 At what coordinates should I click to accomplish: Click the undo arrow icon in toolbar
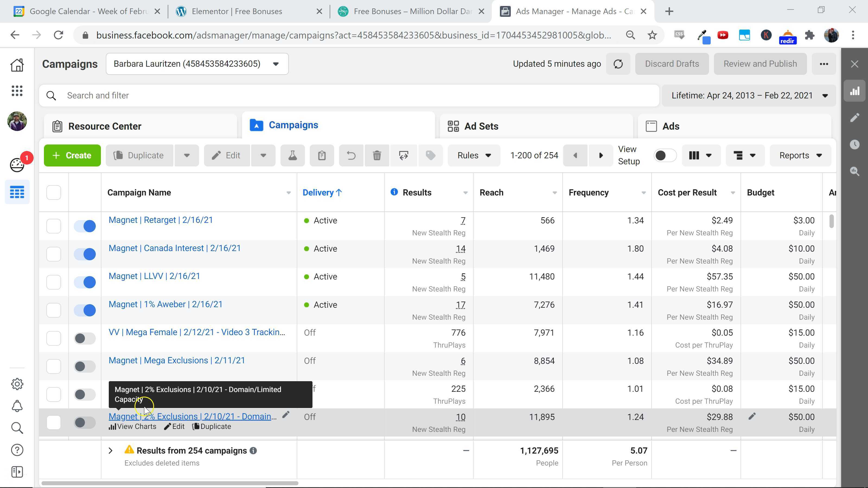[351, 155]
